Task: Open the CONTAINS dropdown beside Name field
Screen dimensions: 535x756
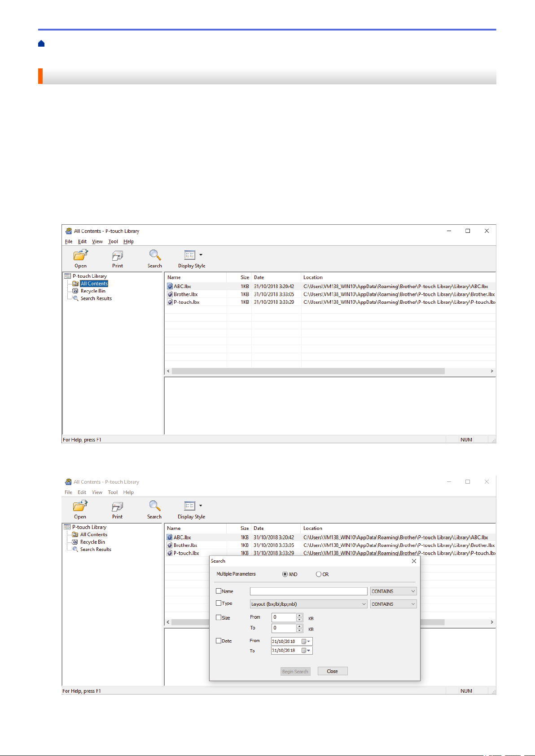Action: tap(393, 591)
